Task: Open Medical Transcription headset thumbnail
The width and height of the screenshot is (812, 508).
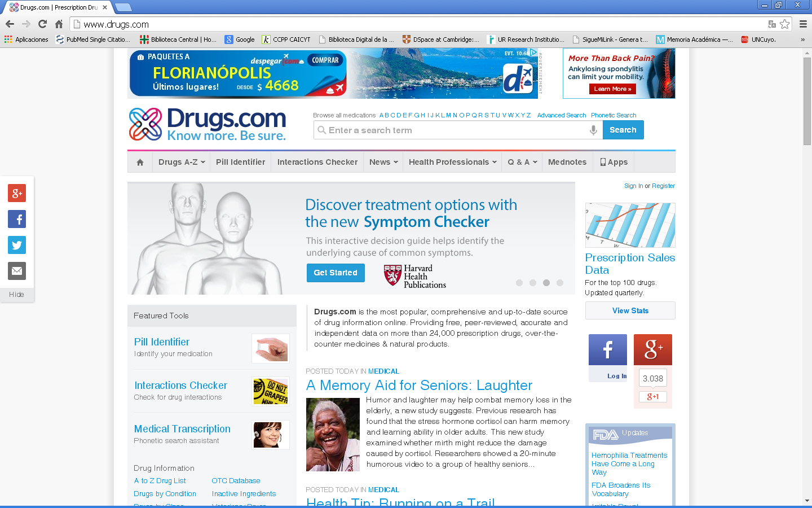Action: coord(271,435)
